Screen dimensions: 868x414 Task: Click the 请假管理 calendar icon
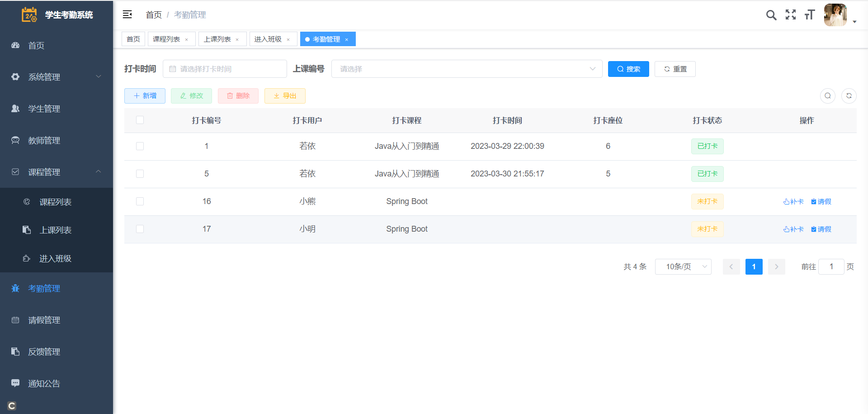click(x=15, y=320)
